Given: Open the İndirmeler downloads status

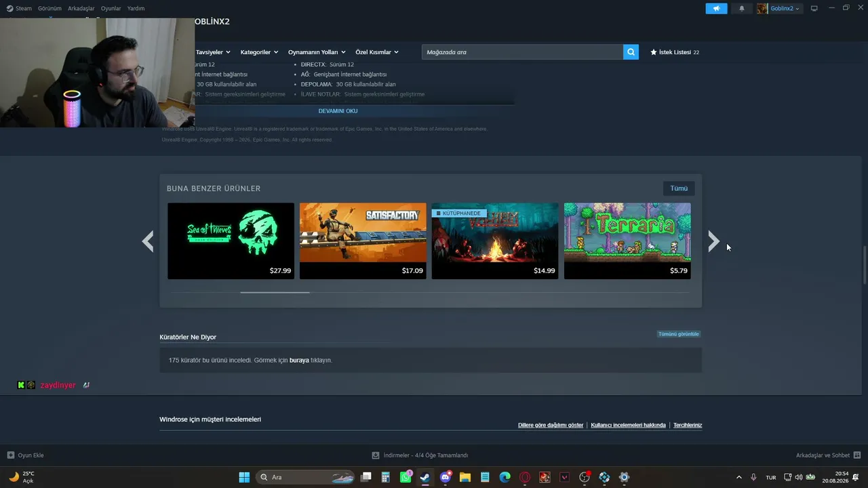Looking at the screenshot, I should [420, 455].
